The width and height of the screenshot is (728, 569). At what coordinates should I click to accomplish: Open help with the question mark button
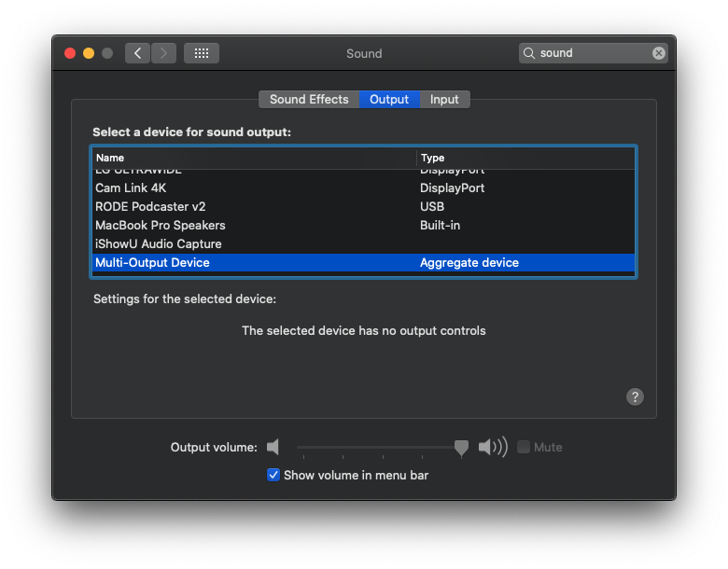(x=635, y=396)
